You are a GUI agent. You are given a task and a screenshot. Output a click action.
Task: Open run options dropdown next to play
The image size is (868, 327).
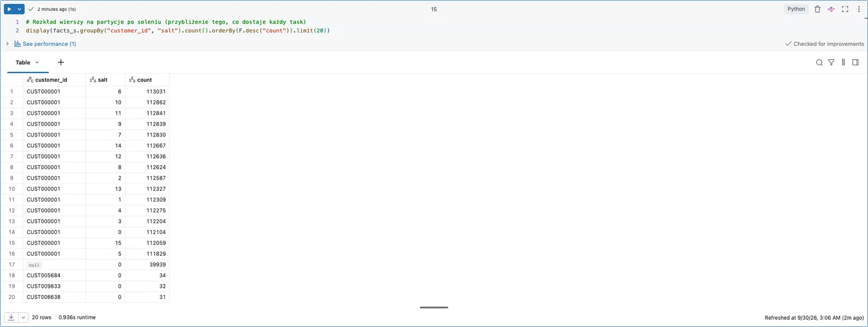(19, 9)
